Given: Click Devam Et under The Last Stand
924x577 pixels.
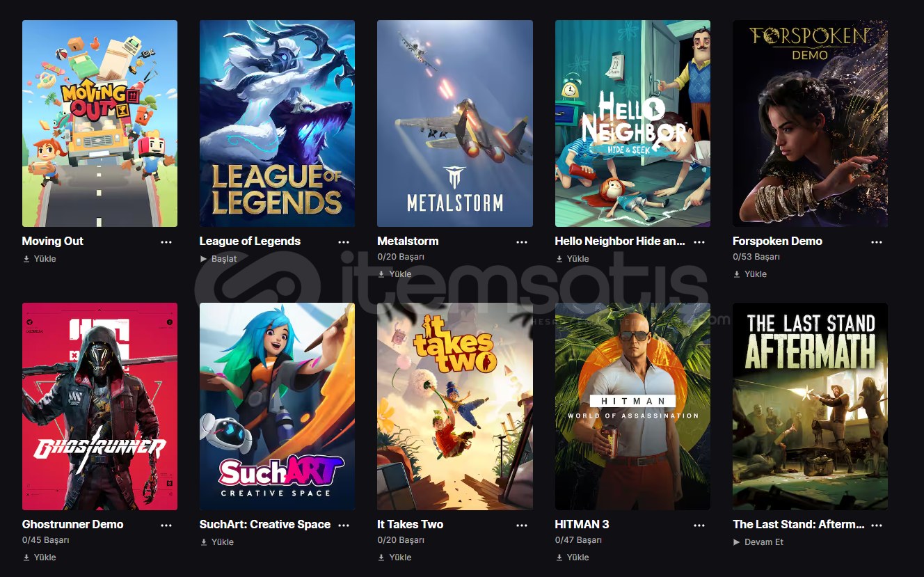Looking at the screenshot, I should coord(764,542).
